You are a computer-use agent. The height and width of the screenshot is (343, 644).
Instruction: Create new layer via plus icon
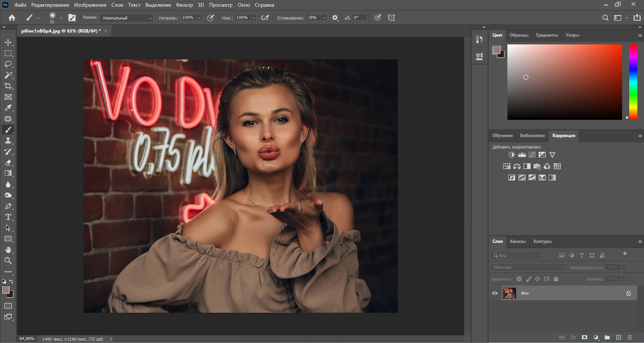(619, 337)
